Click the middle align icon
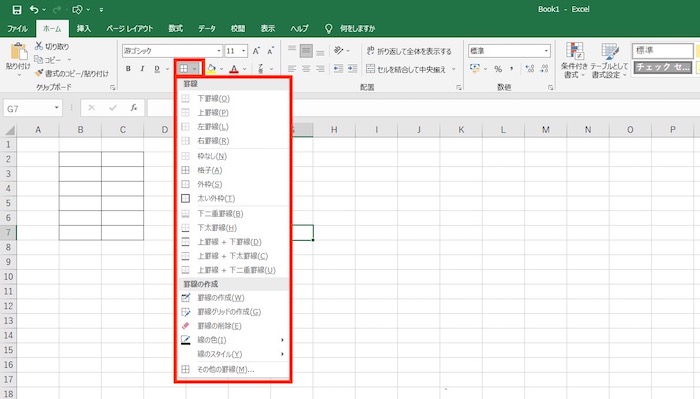This screenshot has width=700, height=399. tap(306, 50)
